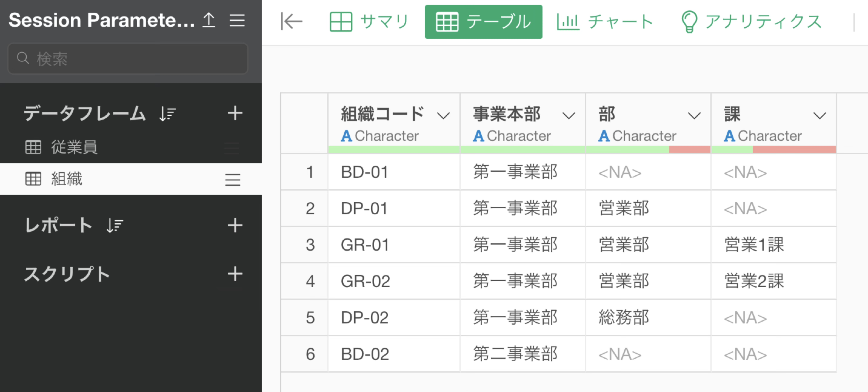Image resolution: width=868 pixels, height=392 pixels.
Task: Add a new データフレーム
Action: 235,113
